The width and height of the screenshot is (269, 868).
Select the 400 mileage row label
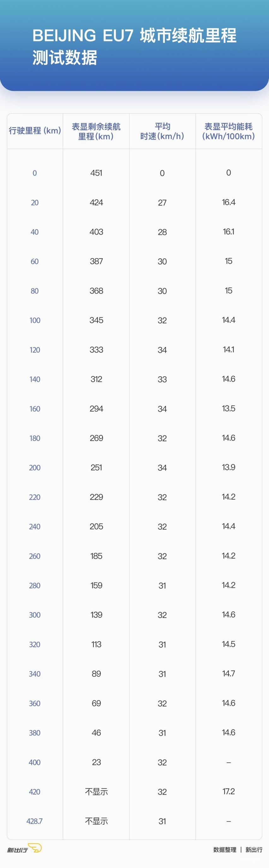pyautogui.click(x=34, y=762)
